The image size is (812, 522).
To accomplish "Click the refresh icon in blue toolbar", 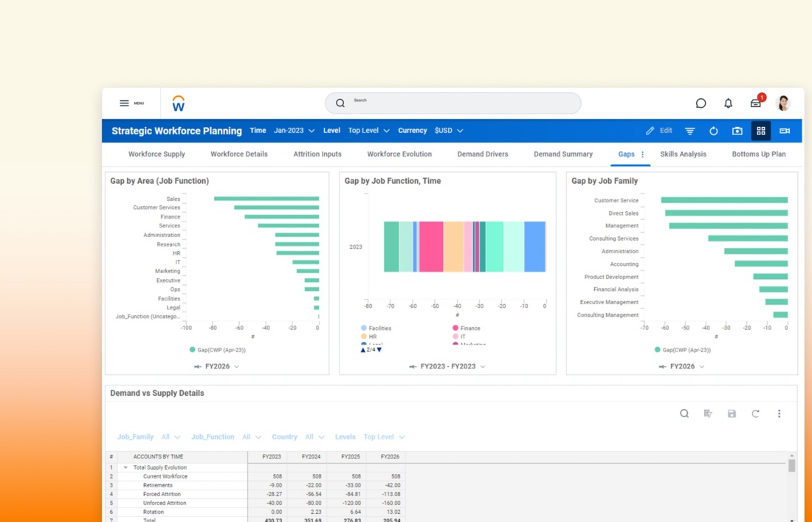I will pyautogui.click(x=713, y=131).
